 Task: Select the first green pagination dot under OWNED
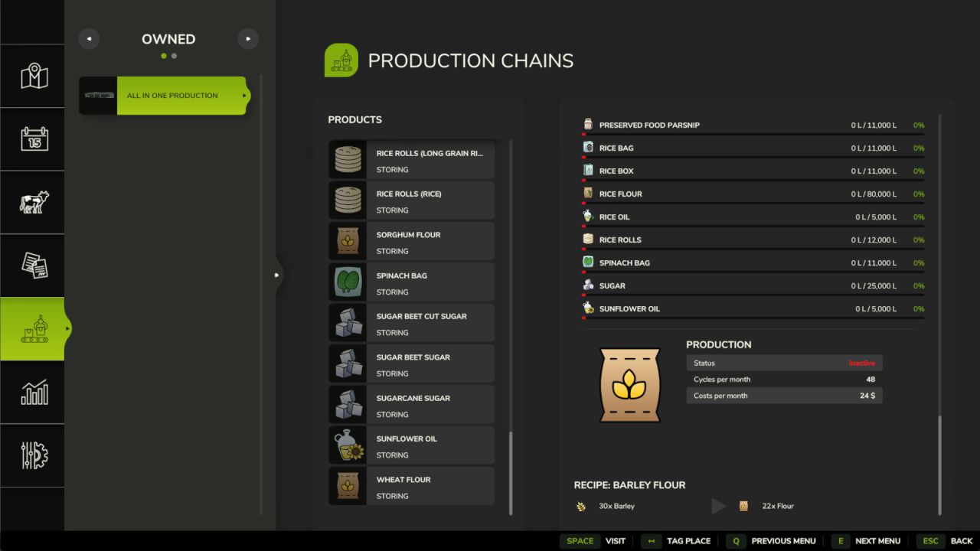[163, 56]
